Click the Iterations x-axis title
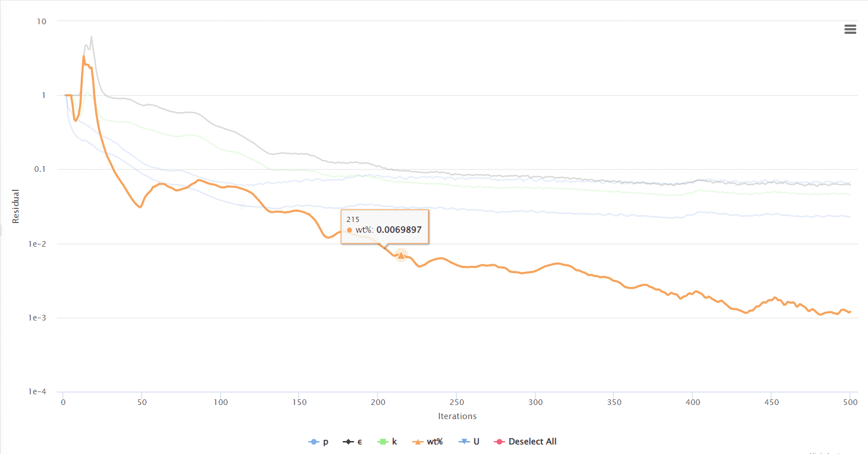Screen dimensions: 868x454 tap(457, 416)
